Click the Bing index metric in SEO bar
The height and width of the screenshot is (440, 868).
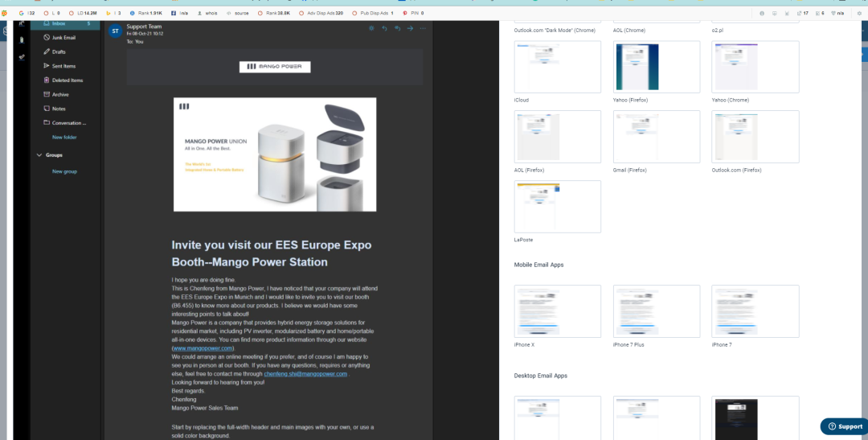[x=113, y=13]
